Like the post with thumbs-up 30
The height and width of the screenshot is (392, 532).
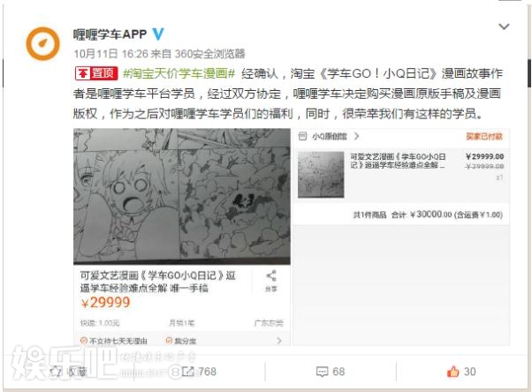[453, 372]
